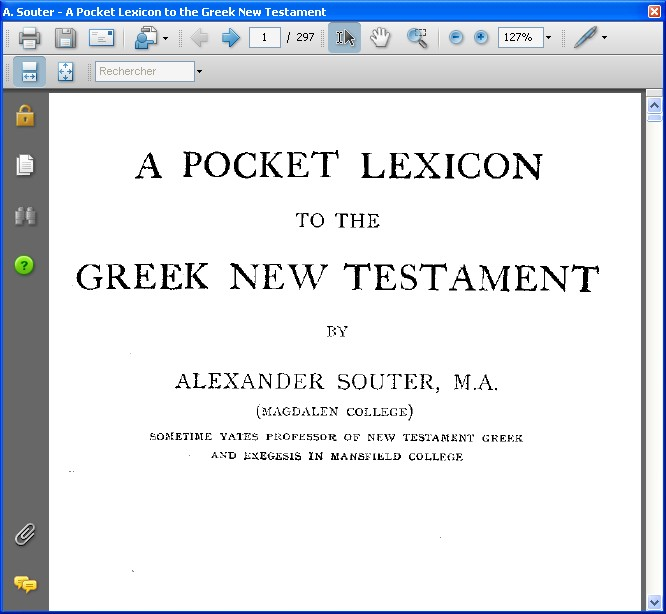The height and width of the screenshot is (614, 666).
Task: Select the Marquee zoom tool
Action: click(x=417, y=38)
